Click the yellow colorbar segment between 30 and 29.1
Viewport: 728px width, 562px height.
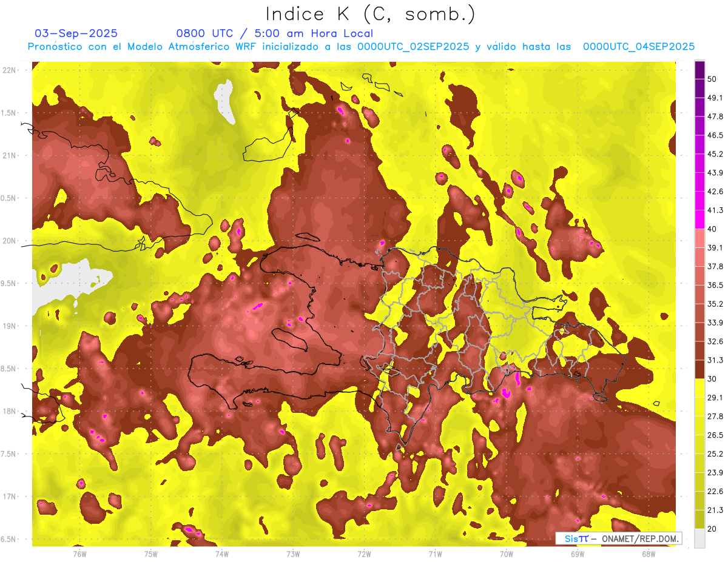click(699, 388)
